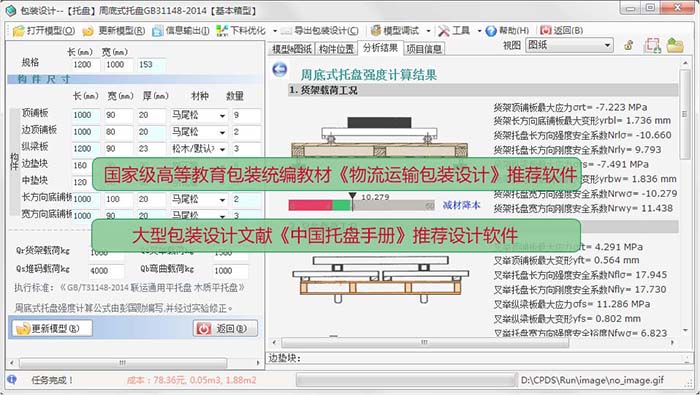Image resolution: width=700 pixels, height=395 pixels.
Task: Click the Update Model (更新模型) toolbar icon
Action: coord(88,31)
